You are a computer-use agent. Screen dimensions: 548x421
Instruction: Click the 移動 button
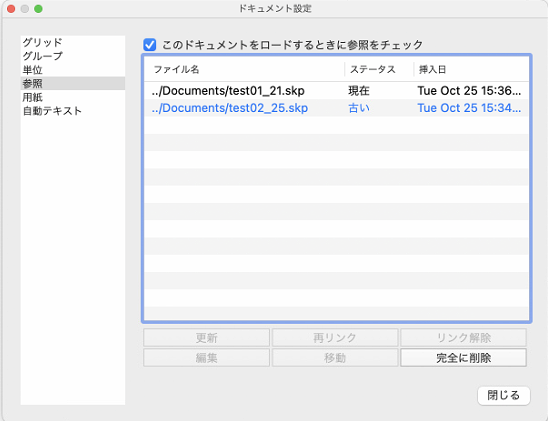[x=335, y=357]
